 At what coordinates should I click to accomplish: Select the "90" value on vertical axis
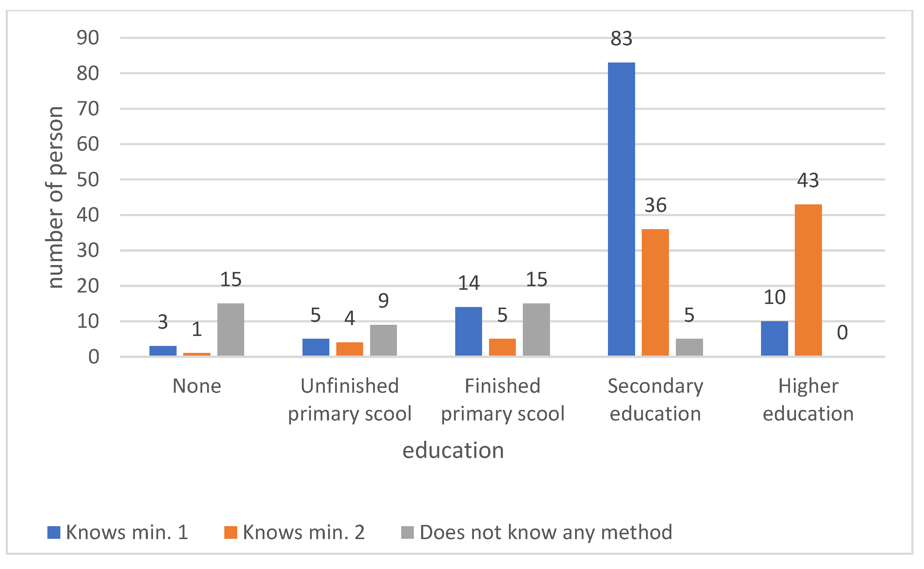(x=88, y=38)
